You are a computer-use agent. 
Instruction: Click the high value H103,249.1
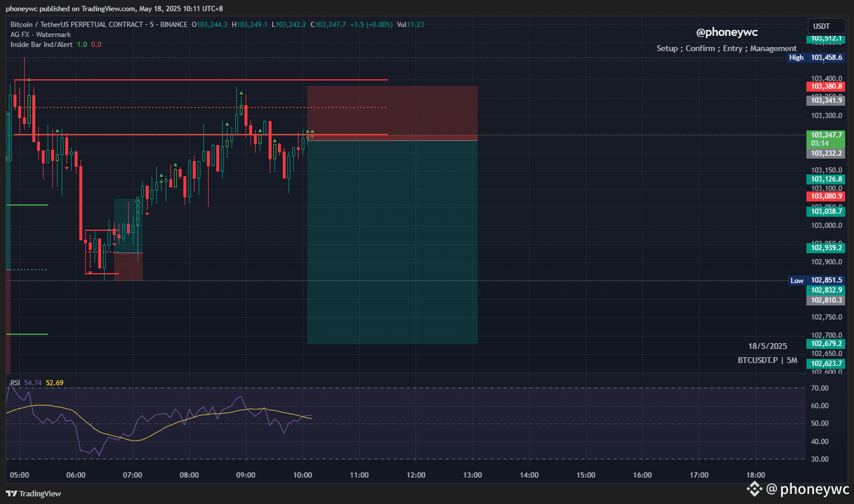coord(250,25)
